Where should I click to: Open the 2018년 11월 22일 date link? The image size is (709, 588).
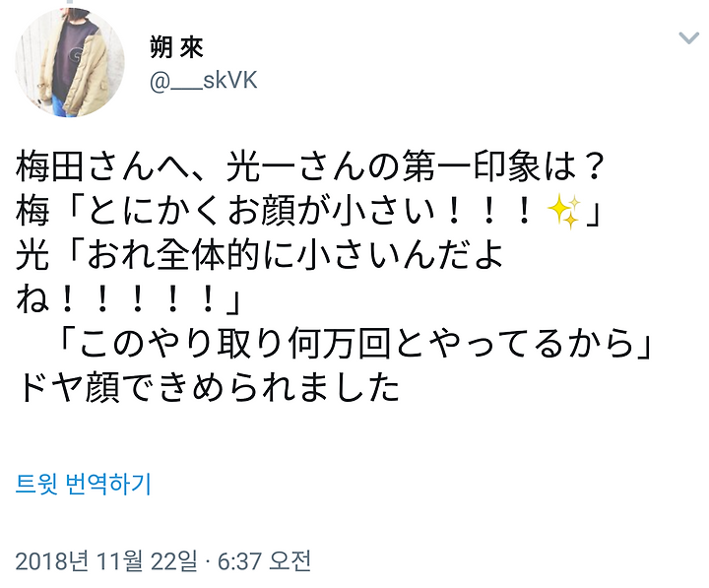click(106, 561)
